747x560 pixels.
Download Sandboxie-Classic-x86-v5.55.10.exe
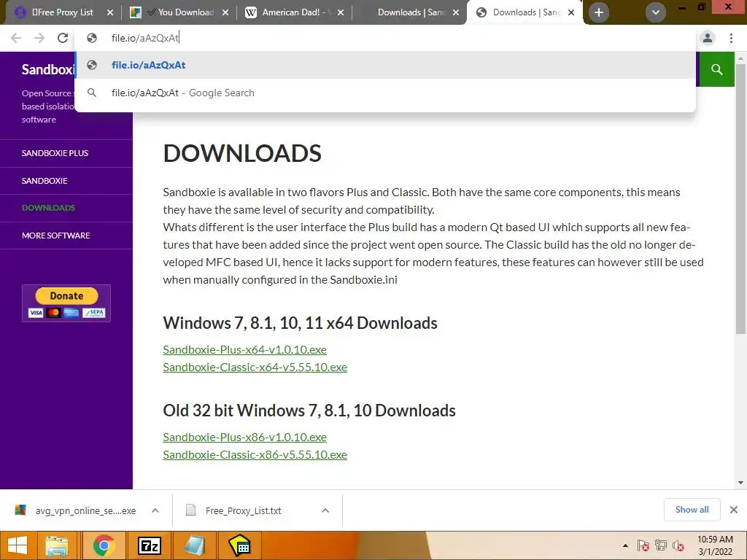tap(255, 455)
